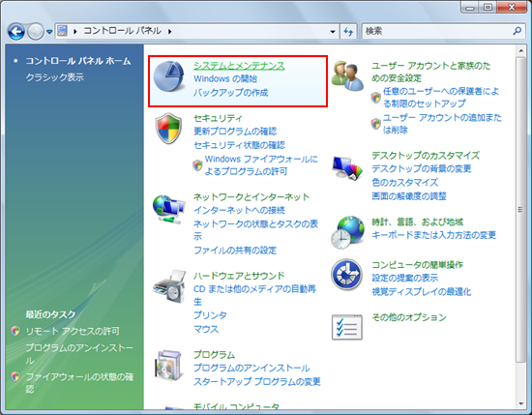This screenshot has width=532, height=415.
Task: Open 画面の解像度の調整 link
Action: click(409, 195)
